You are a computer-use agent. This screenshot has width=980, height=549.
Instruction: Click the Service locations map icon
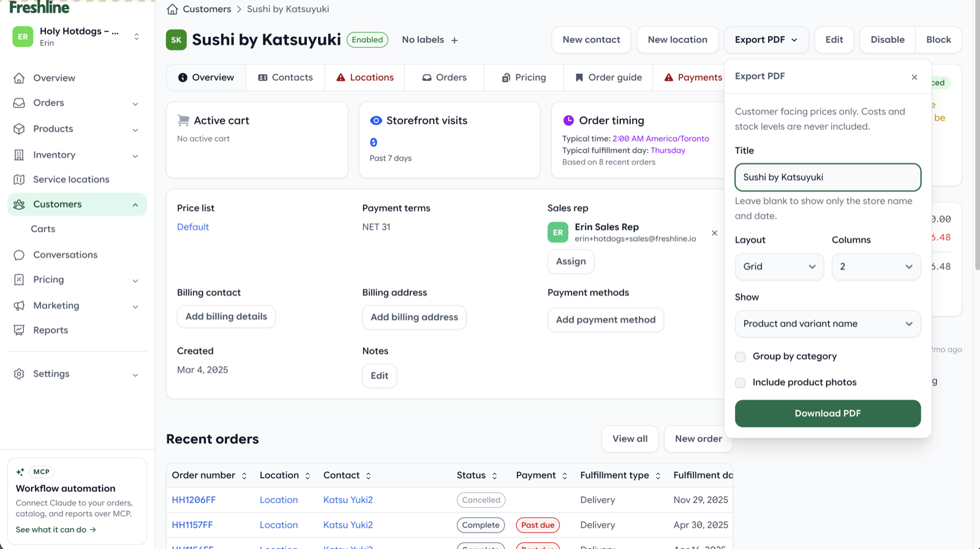coord(19,180)
